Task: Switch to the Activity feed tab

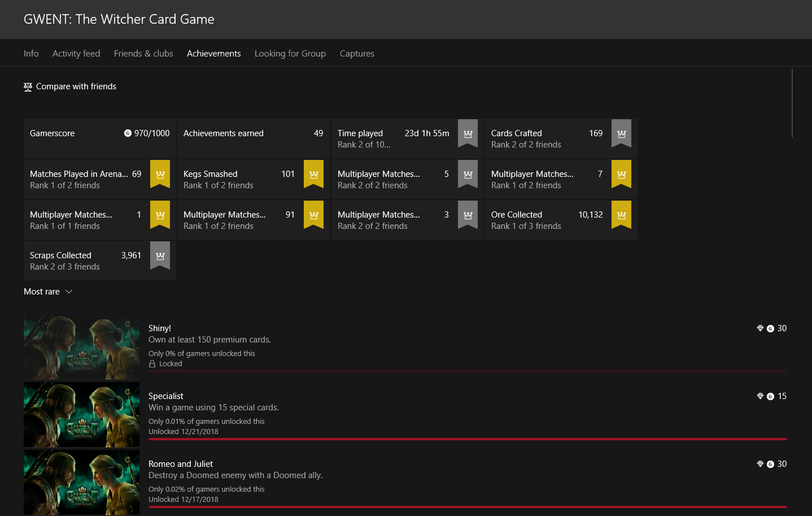Action: (x=76, y=54)
